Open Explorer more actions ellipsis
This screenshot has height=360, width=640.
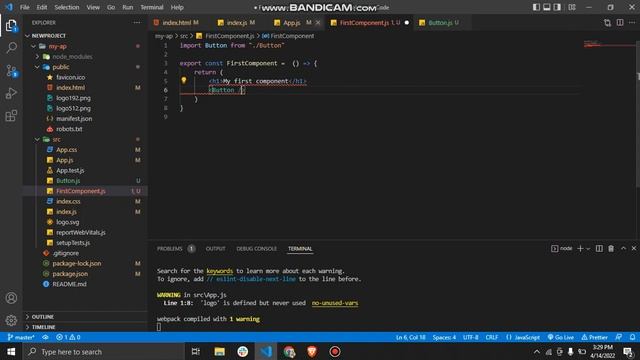[137, 23]
